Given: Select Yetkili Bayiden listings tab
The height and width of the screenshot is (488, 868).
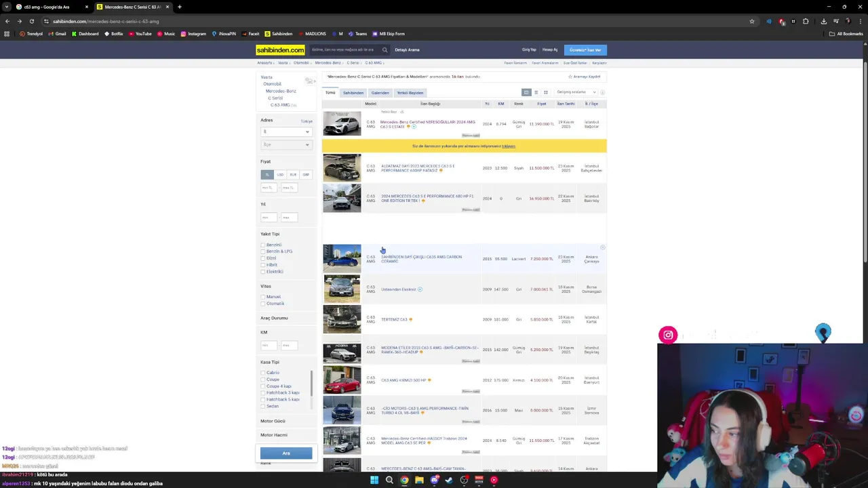Looking at the screenshot, I should pyautogui.click(x=410, y=93).
